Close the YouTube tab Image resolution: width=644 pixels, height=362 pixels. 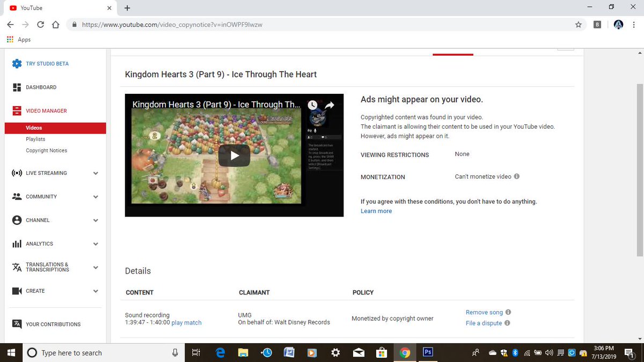tap(109, 8)
